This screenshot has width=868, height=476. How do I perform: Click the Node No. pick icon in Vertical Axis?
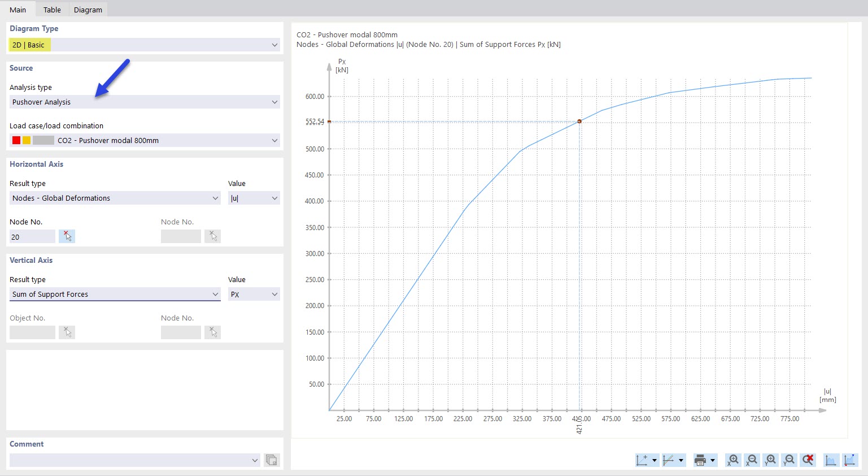[x=212, y=332]
